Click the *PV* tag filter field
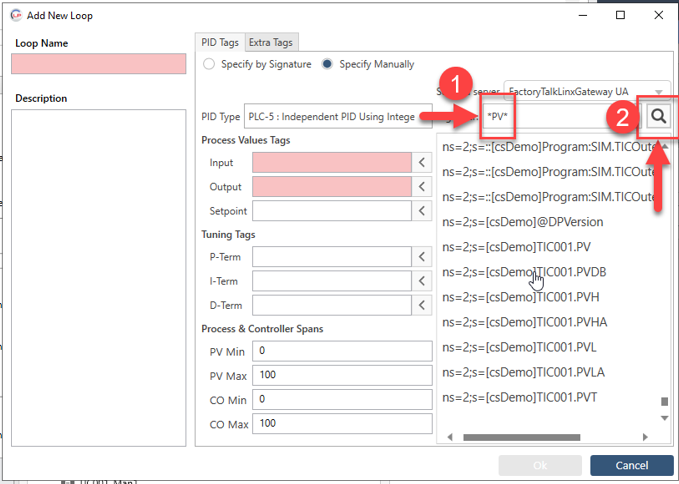The height and width of the screenshot is (484, 679). [x=561, y=116]
